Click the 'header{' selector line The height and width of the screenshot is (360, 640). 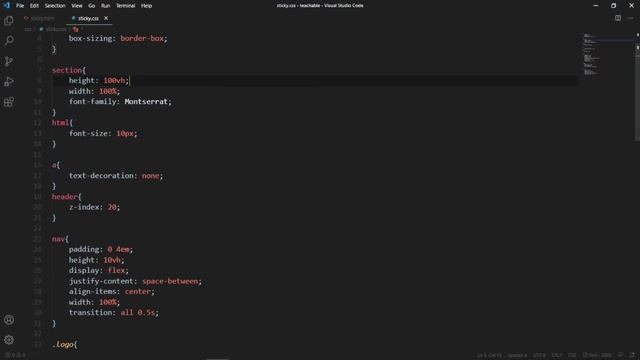click(x=67, y=197)
